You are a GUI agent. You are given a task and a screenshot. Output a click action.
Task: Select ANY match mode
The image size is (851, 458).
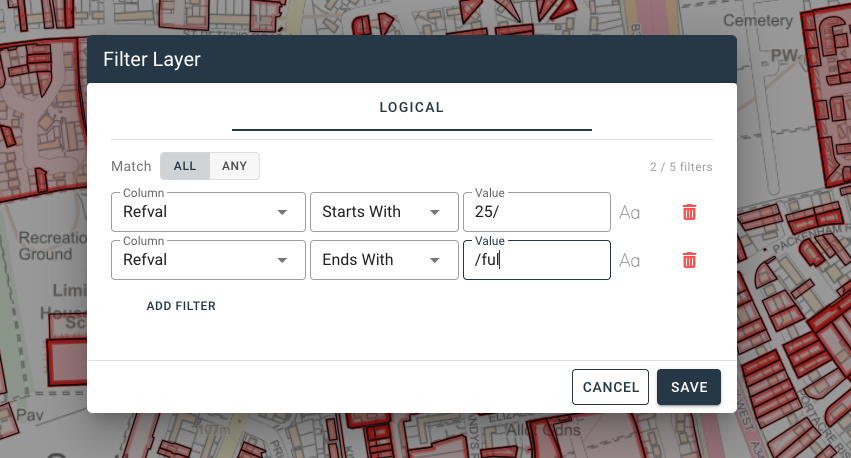tap(234, 166)
